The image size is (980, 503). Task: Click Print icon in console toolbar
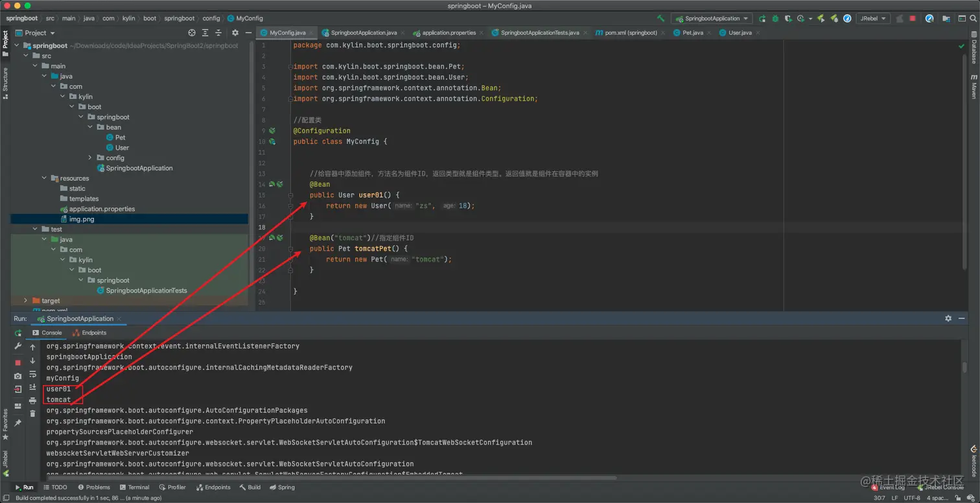coord(32,401)
